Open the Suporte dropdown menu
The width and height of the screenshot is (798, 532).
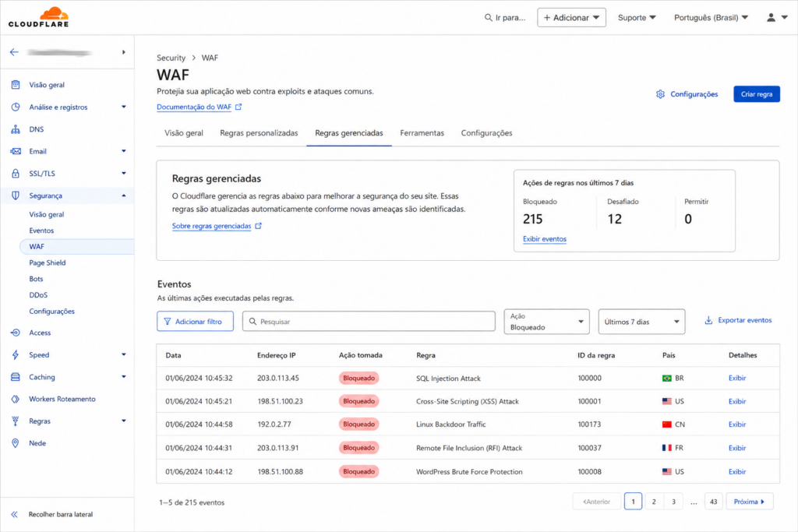coord(637,17)
